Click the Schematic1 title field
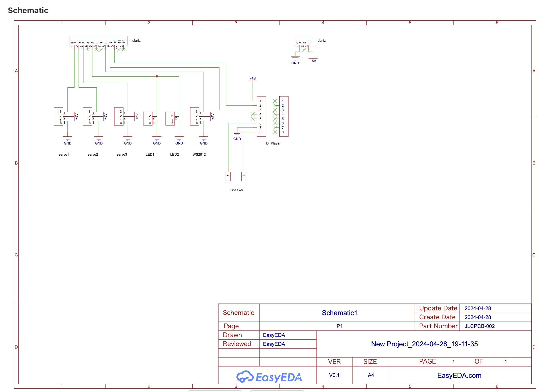The height and width of the screenshot is (392, 543). pos(339,313)
